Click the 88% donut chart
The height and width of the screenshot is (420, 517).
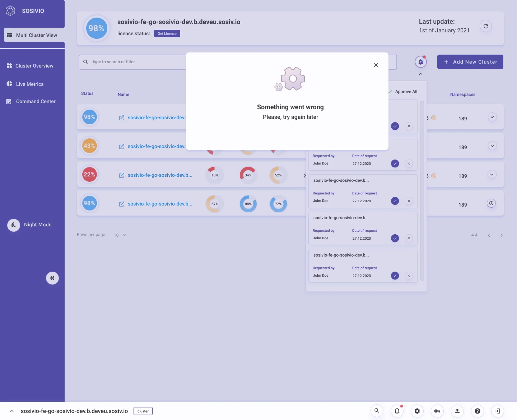[248, 204]
